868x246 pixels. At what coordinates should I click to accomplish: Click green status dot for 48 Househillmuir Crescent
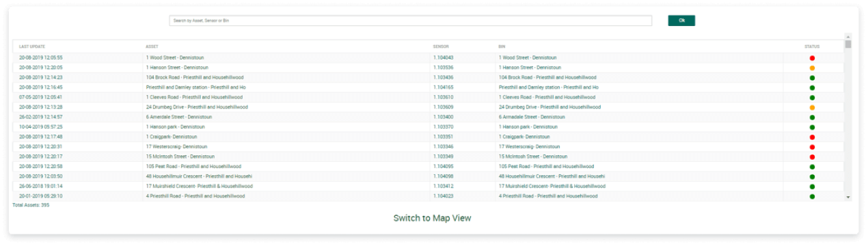coord(812,176)
